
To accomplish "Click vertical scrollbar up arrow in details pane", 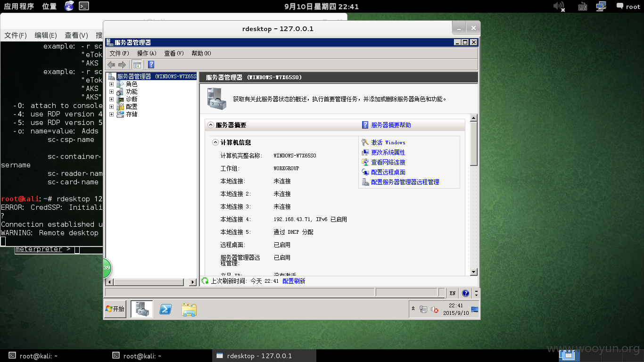I will click(x=474, y=118).
